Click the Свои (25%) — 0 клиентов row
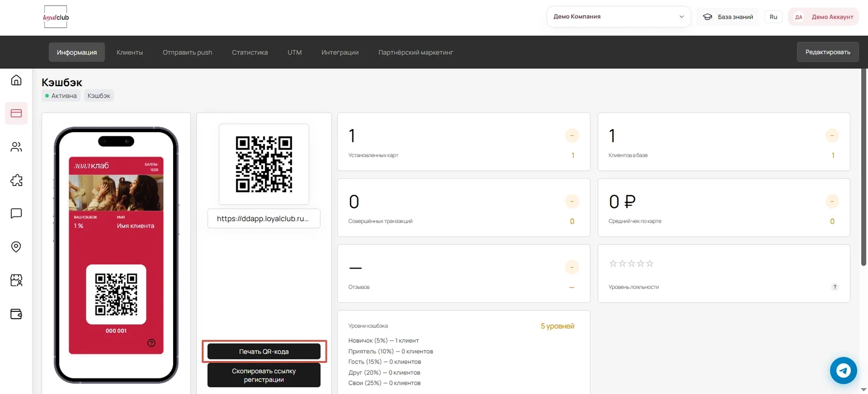The height and width of the screenshot is (394, 868). tap(384, 383)
